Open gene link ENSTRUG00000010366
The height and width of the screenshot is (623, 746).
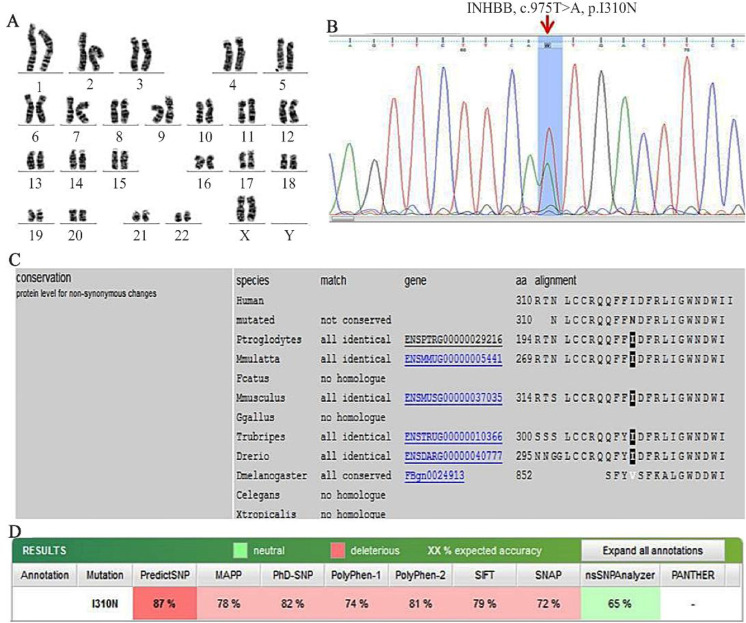pos(453,436)
